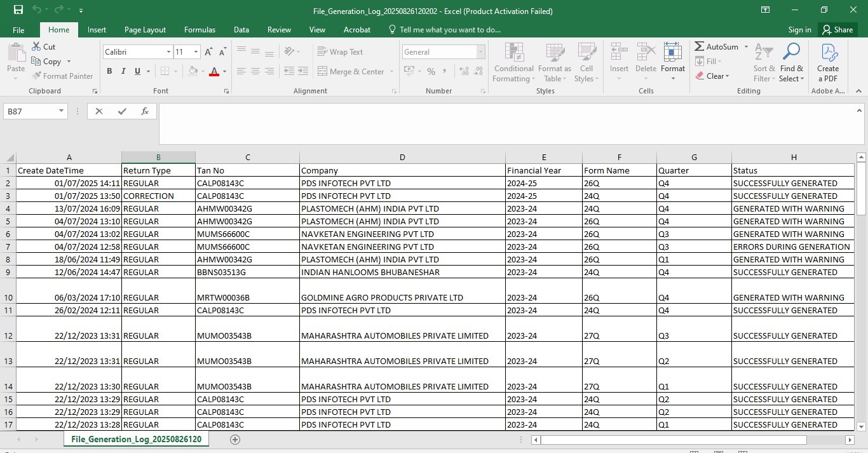Open Conditional Formatting options

click(513, 62)
